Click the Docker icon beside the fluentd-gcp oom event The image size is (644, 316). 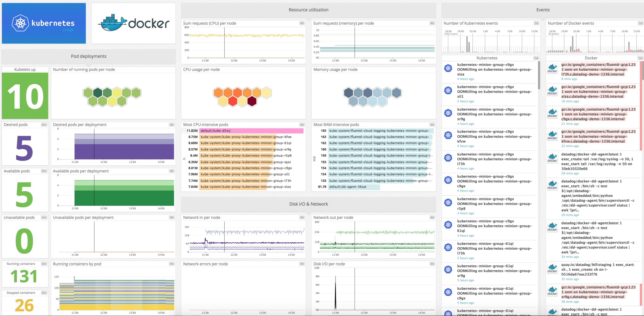pos(552,68)
